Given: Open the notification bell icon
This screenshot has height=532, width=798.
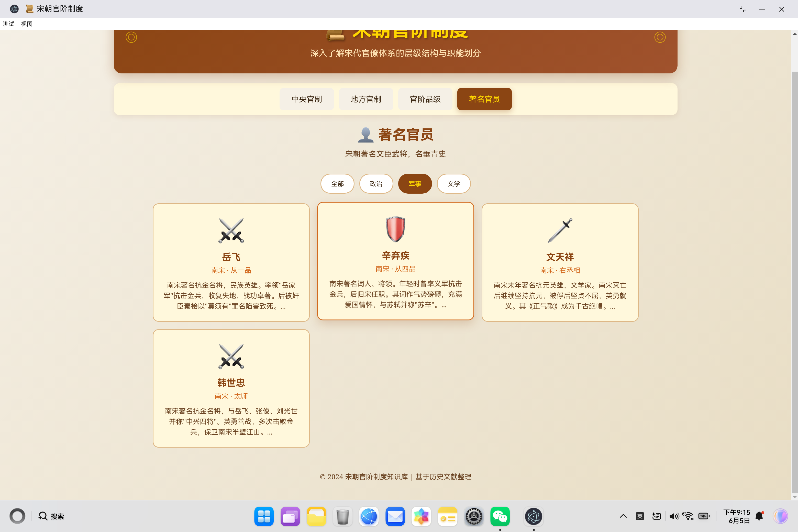Looking at the screenshot, I should coord(759,516).
